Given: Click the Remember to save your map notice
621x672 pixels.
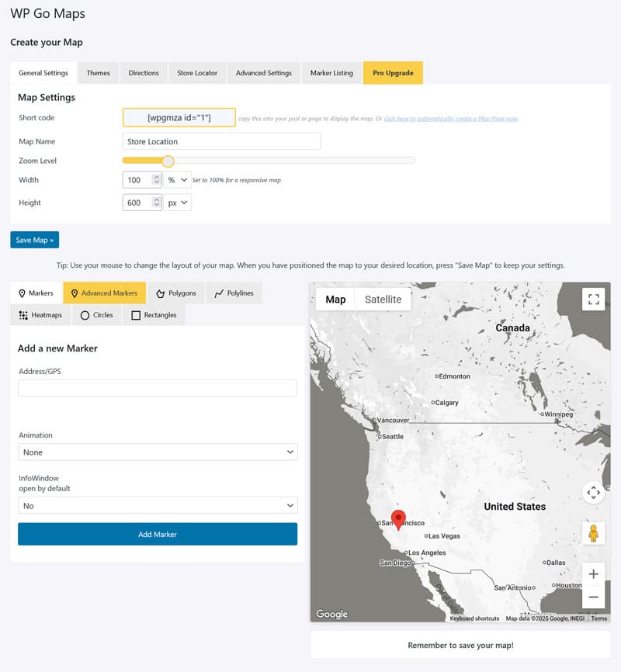Looking at the screenshot, I should tap(460, 646).
